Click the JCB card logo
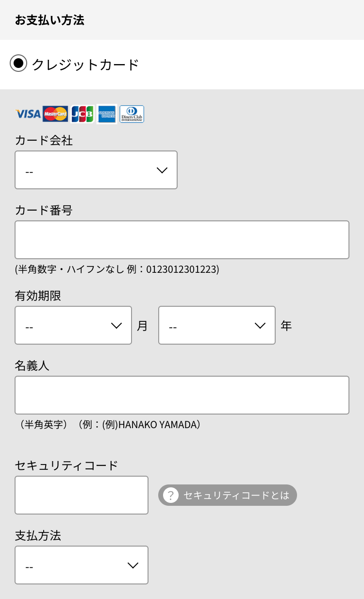364x599 pixels. tap(82, 114)
